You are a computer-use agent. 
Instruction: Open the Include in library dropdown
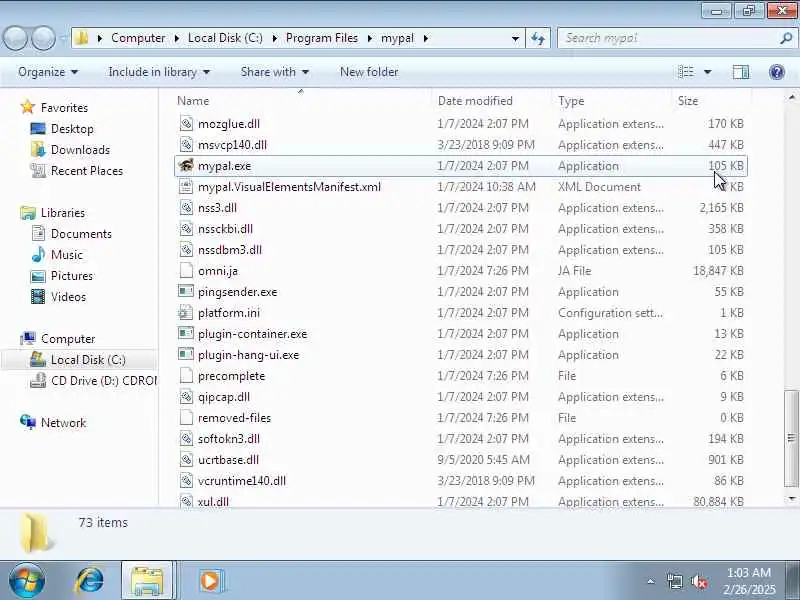(159, 72)
